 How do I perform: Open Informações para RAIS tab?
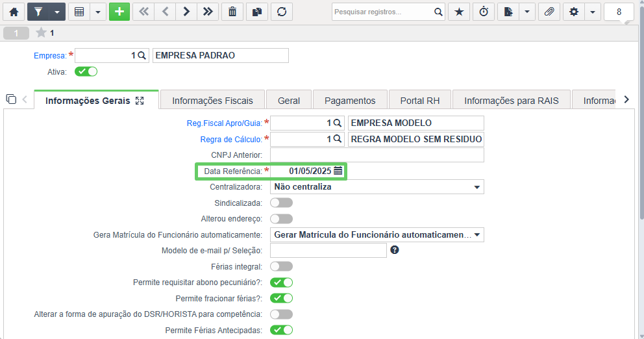[x=512, y=100]
